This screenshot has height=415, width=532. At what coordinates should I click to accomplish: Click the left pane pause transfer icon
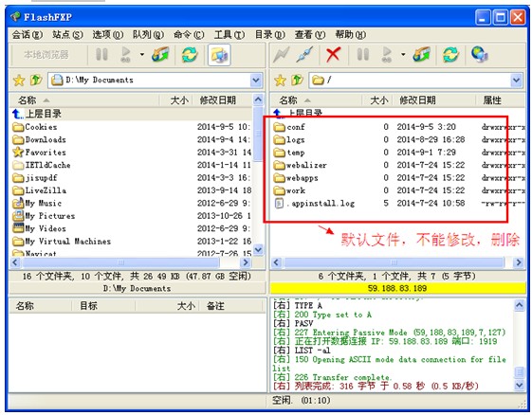[x=101, y=54]
